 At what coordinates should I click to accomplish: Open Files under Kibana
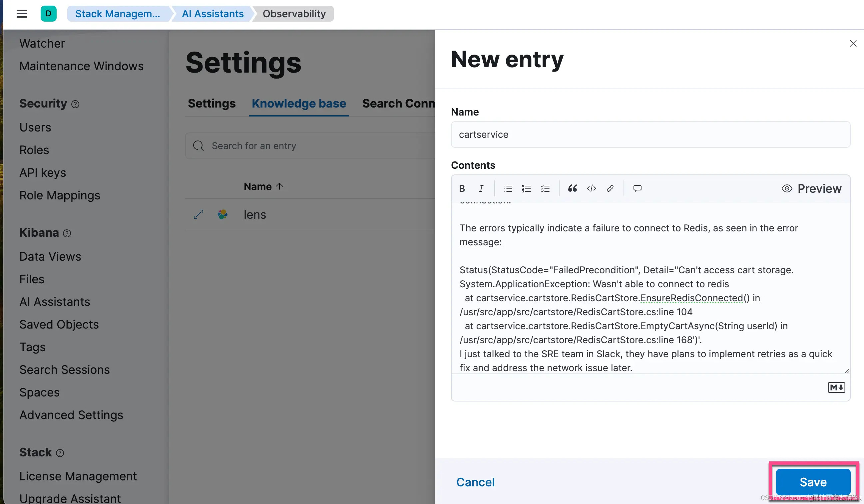(32, 279)
